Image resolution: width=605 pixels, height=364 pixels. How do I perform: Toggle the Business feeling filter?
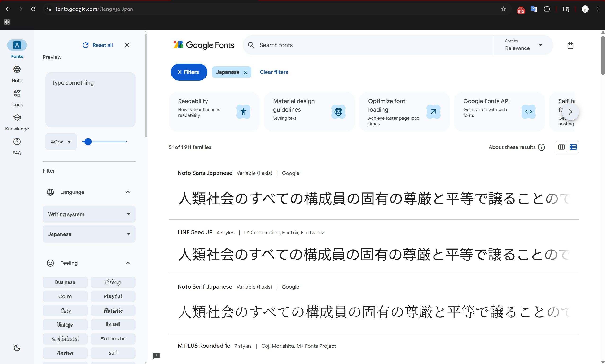(65, 282)
